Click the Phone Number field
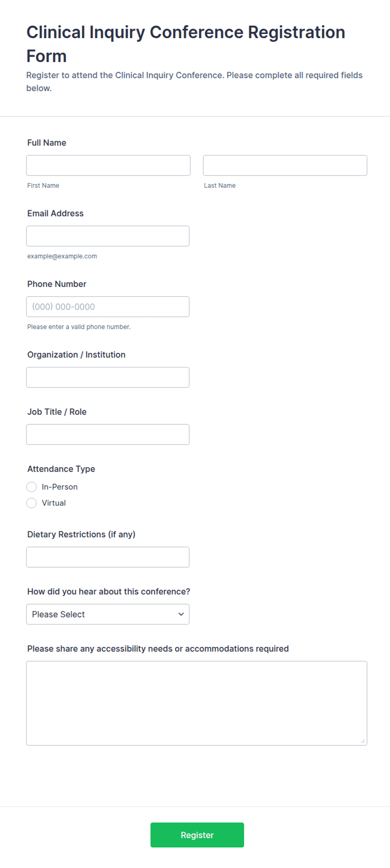The height and width of the screenshot is (868, 390). pyautogui.click(x=108, y=307)
